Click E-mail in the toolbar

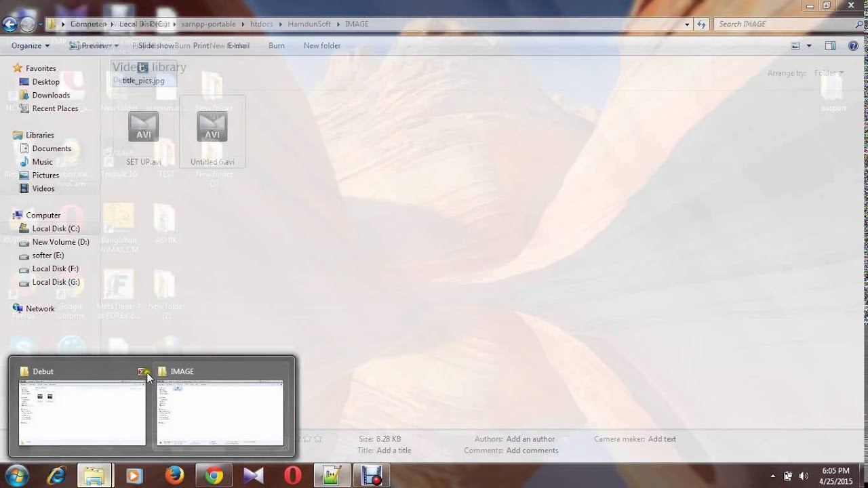pyautogui.click(x=239, y=45)
